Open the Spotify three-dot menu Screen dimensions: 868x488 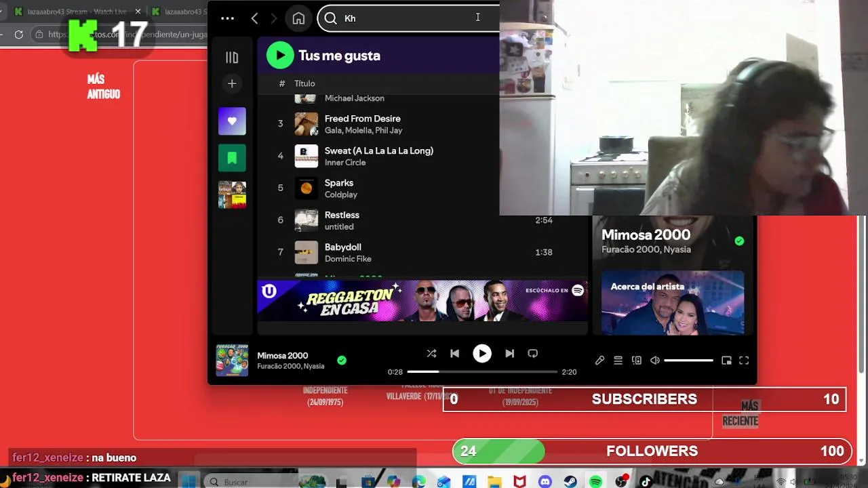pyautogui.click(x=227, y=18)
